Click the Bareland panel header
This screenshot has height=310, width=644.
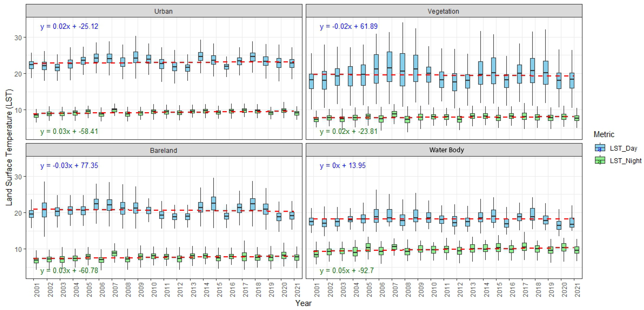click(x=164, y=150)
